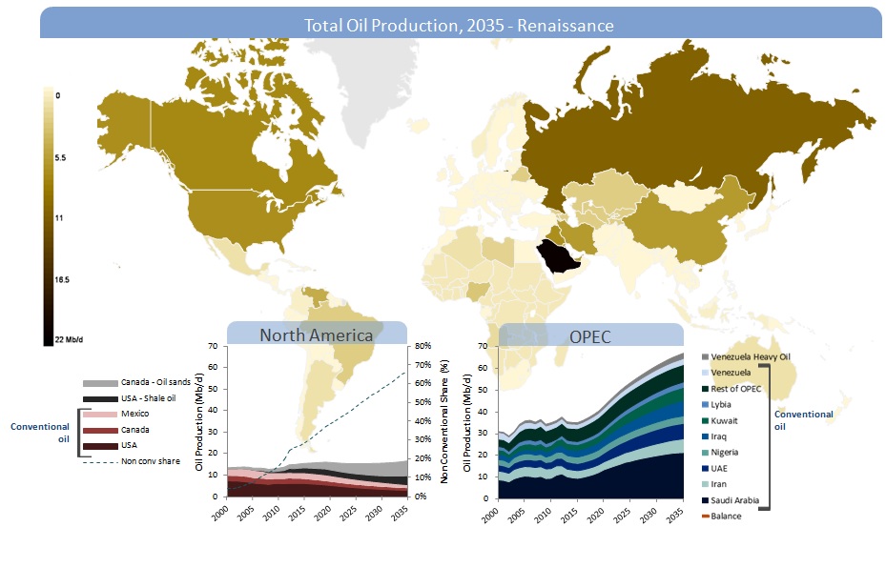Click the Mexico legend color box

click(x=101, y=415)
